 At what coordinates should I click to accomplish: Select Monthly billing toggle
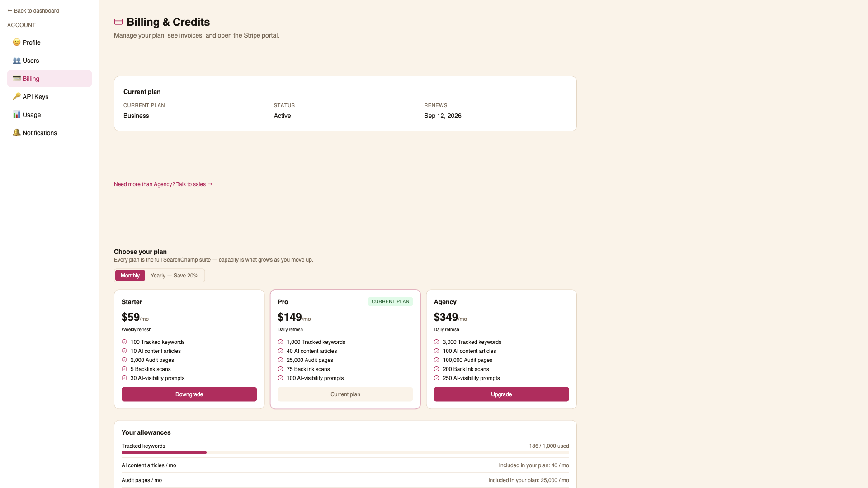coord(130,276)
